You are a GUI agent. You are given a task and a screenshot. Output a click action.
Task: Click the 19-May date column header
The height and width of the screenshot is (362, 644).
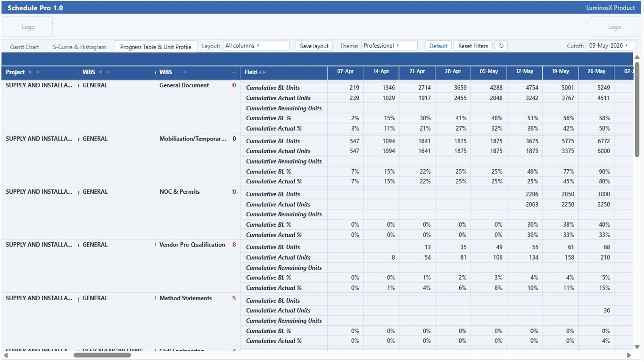click(560, 72)
